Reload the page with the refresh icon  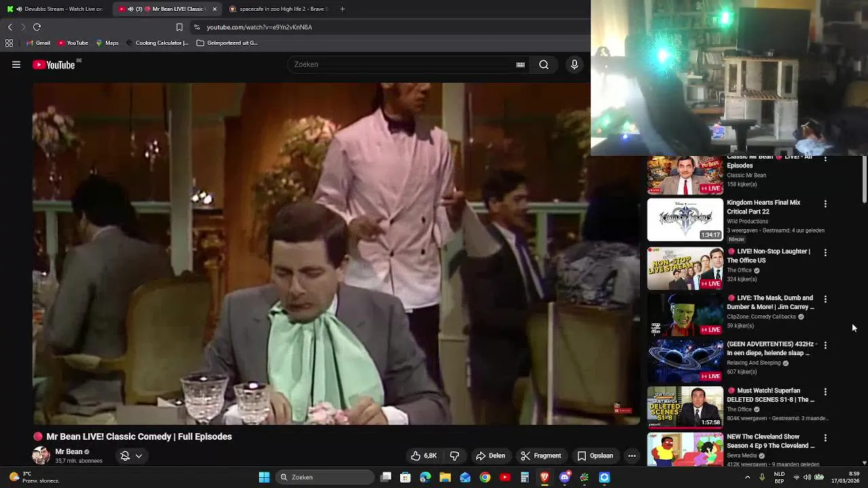point(37,27)
